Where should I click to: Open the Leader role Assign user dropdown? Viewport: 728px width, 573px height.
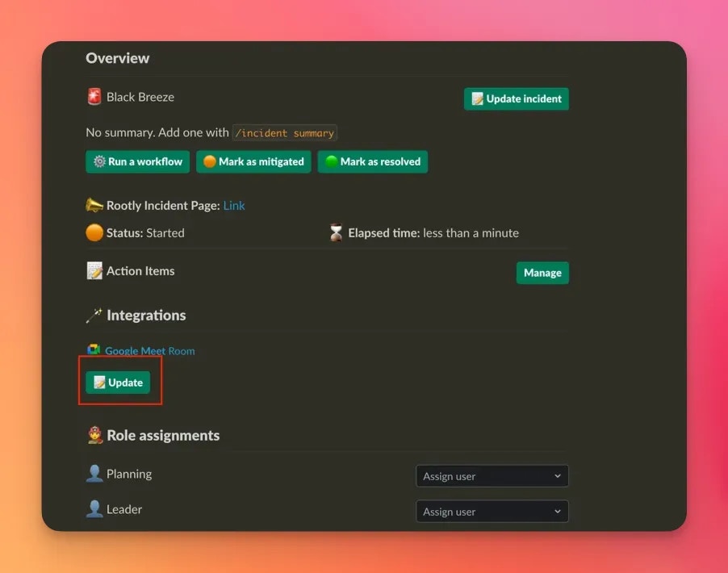492,511
